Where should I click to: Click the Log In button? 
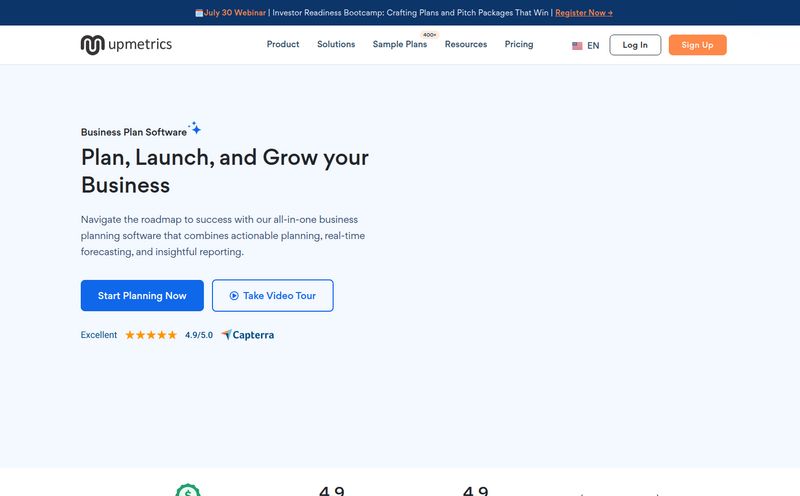[x=635, y=45]
